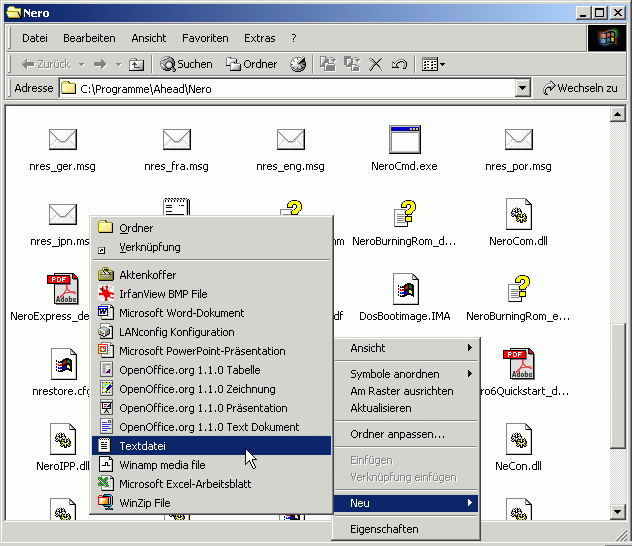Choose Microsoft Excel-Arbeitsblatt entry
This screenshot has height=546, width=632.
212,484
